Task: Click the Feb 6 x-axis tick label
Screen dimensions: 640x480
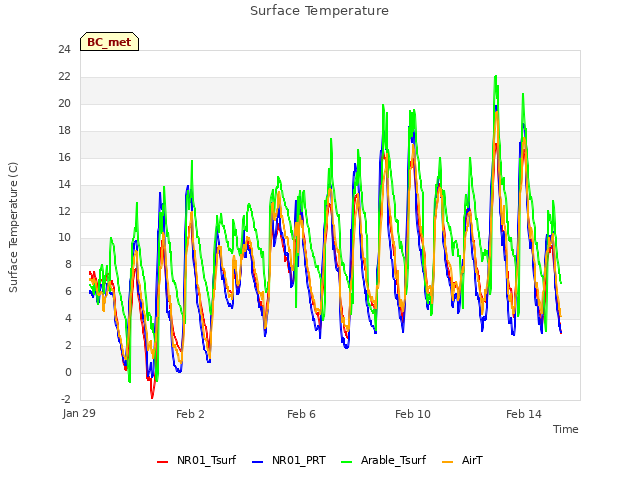Action: point(301,414)
